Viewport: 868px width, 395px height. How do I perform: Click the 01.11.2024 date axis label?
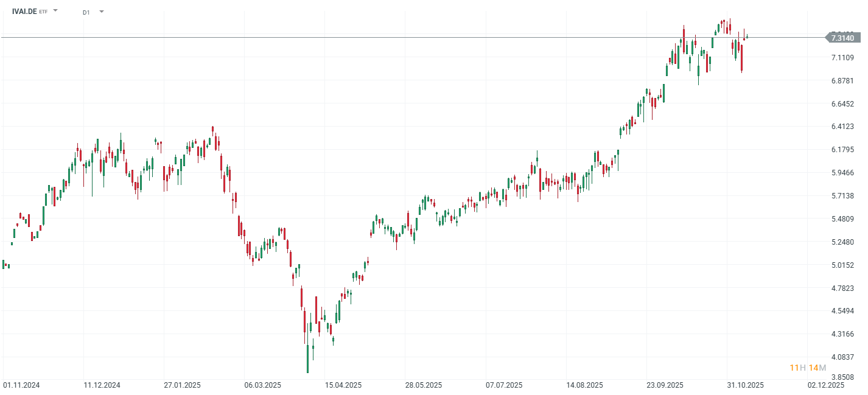[21, 385]
